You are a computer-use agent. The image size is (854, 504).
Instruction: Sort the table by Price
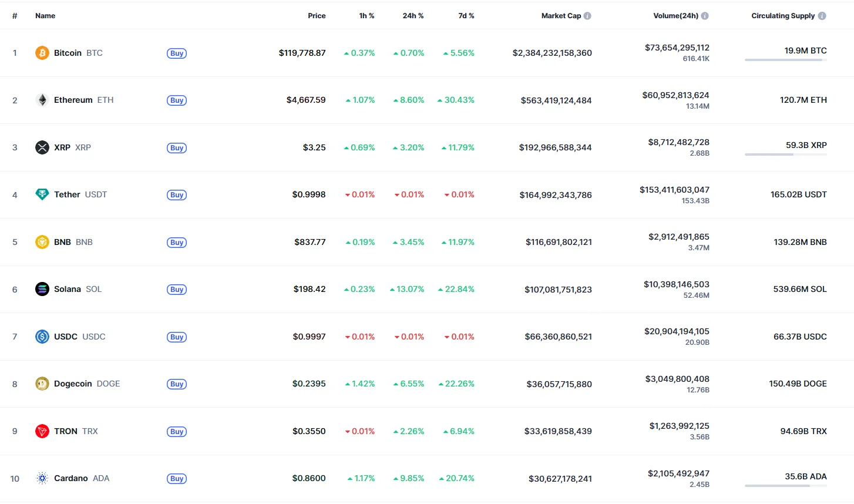coord(317,16)
